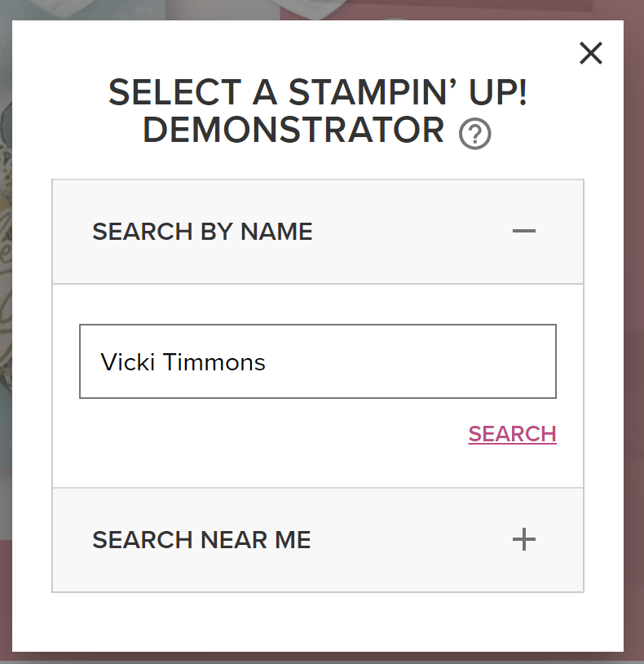
Task: Toggle the Search by Name accordion header
Action: [x=317, y=232]
